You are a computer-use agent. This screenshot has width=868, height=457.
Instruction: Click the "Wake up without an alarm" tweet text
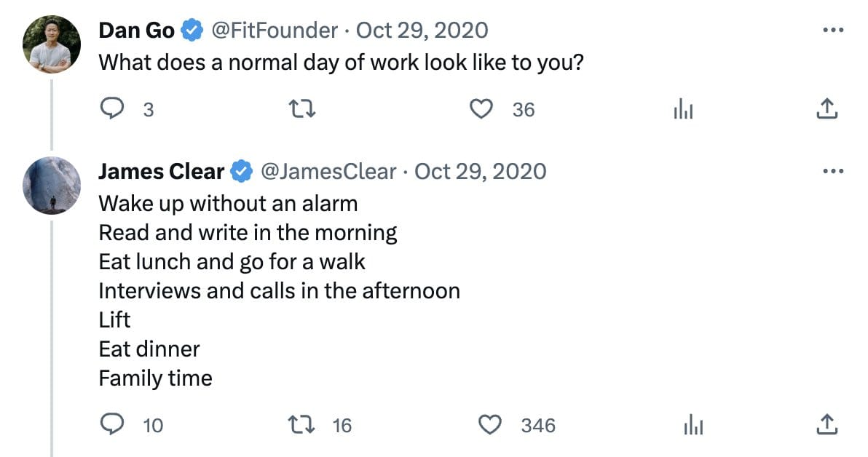(228, 202)
